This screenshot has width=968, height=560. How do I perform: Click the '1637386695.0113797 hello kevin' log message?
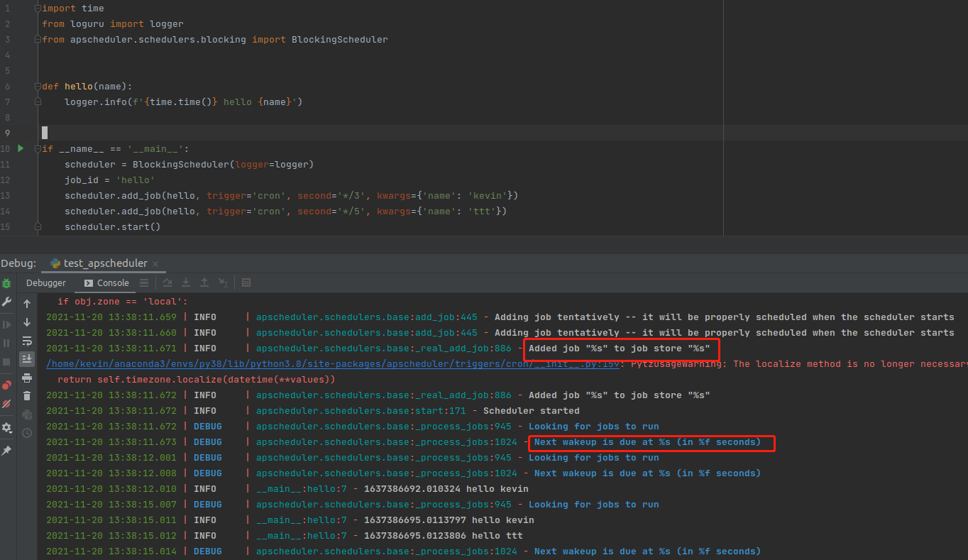[x=449, y=520]
